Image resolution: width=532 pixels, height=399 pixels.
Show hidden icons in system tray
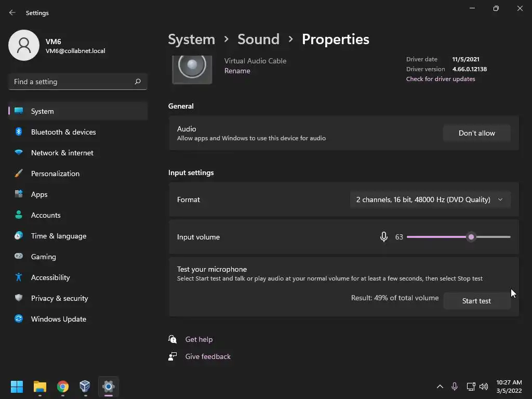pyautogui.click(x=440, y=387)
